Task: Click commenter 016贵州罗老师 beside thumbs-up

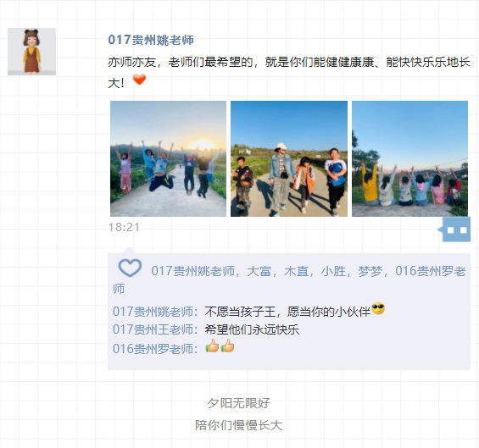Action: 153,349
